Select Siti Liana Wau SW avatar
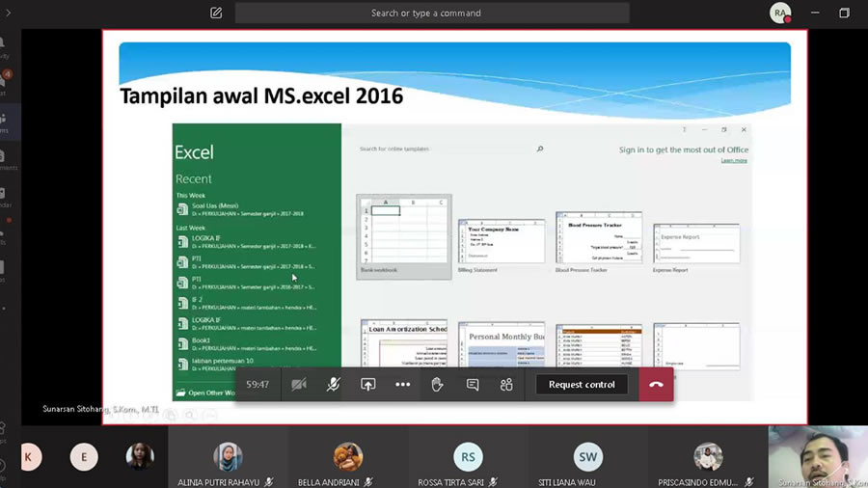 click(x=588, y=457)
